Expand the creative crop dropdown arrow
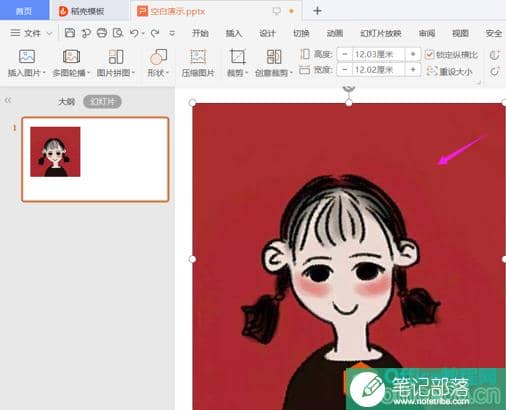 291,72
